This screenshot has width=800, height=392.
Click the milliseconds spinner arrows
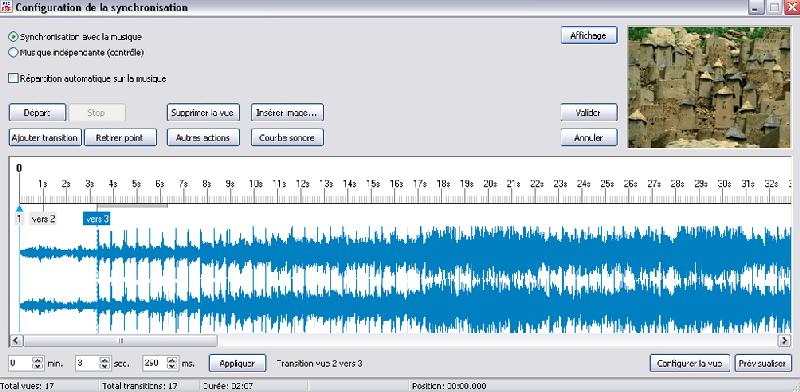171,363
